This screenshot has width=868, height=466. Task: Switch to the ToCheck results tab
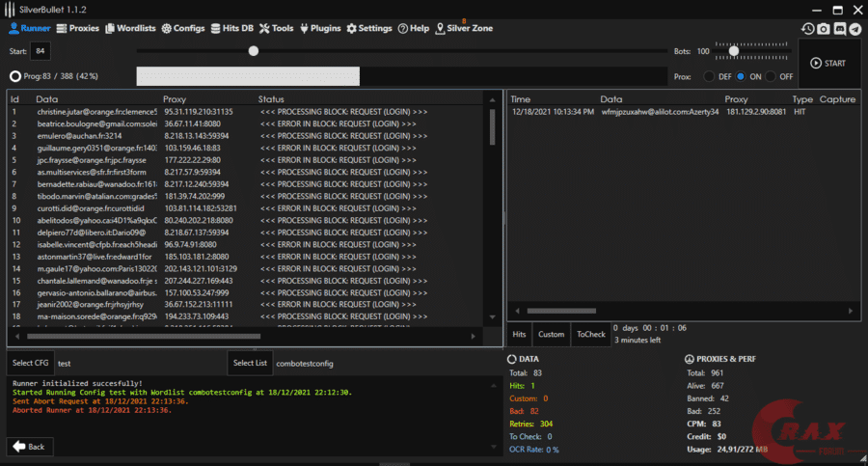[x=590, y=334]
